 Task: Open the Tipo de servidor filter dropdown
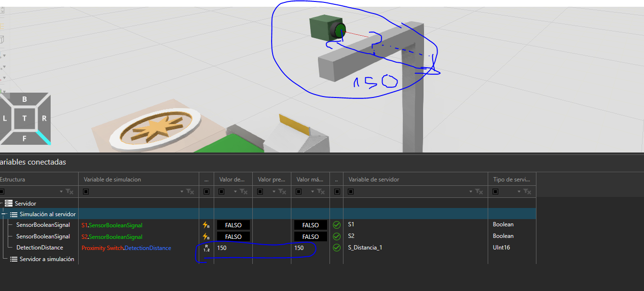(x=520, y=192)
